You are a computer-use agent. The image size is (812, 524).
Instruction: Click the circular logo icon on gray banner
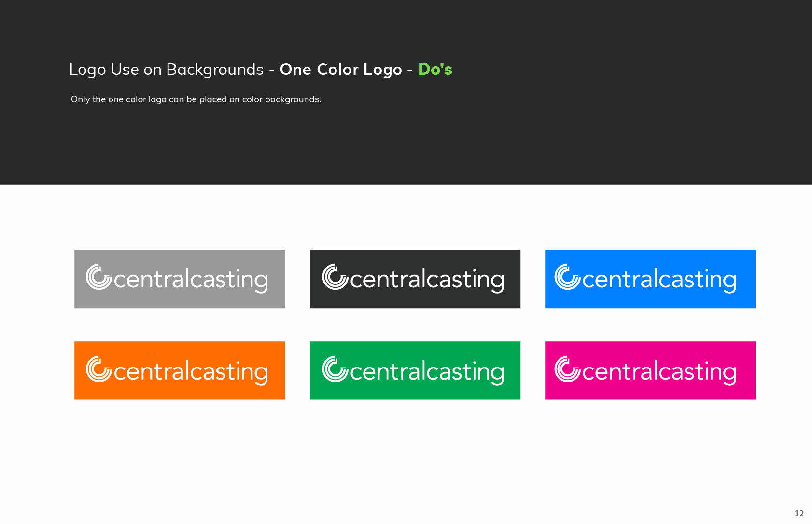coord(99,277)
